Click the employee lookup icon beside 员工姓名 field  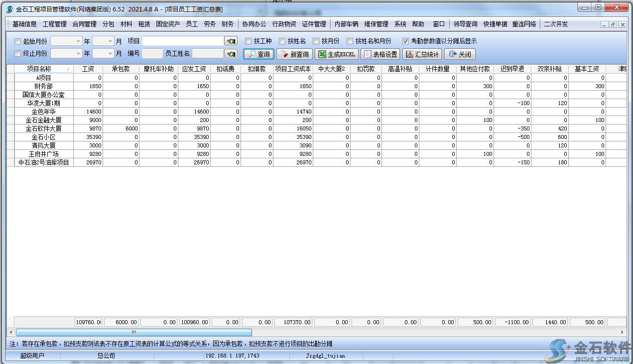[x=231, y=54]
